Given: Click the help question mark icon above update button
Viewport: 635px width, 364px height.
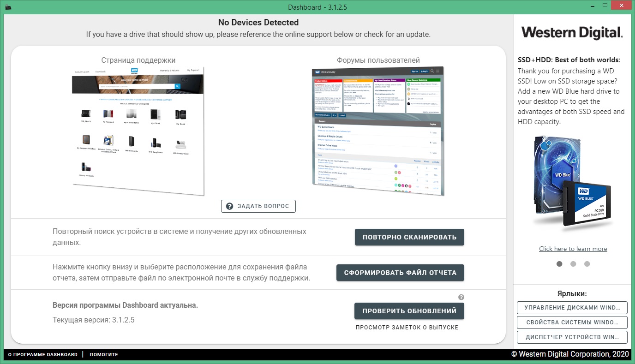Looking at the screenshot, I should point(461,298).
